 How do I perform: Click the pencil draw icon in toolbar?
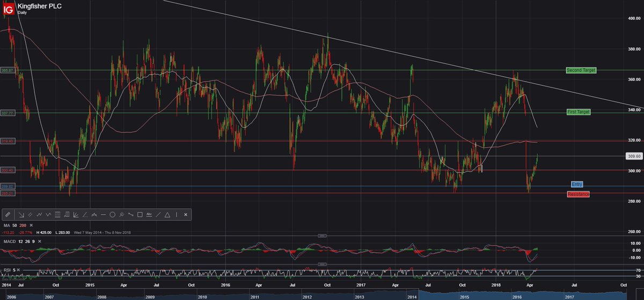(8, 215)
